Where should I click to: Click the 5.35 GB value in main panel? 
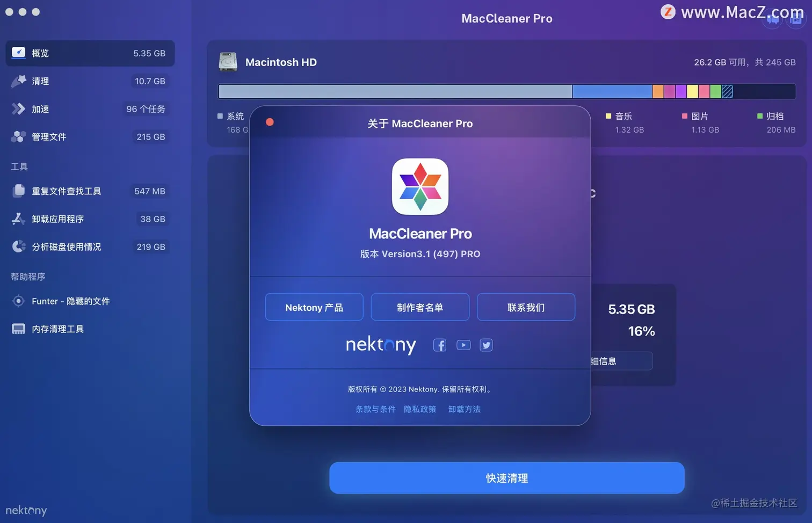(632, 309)
